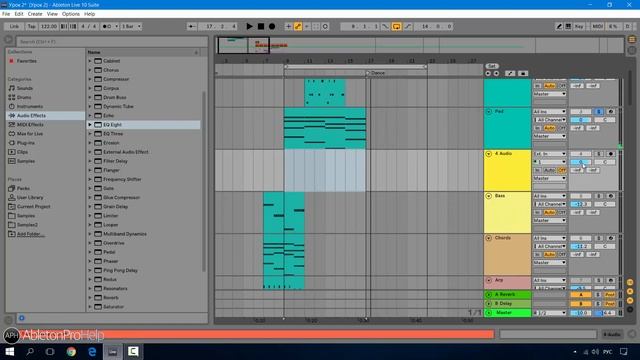Open the Plug-ins category
The height and width of the screenshot is (360, 640).
(x=26, y=143)
